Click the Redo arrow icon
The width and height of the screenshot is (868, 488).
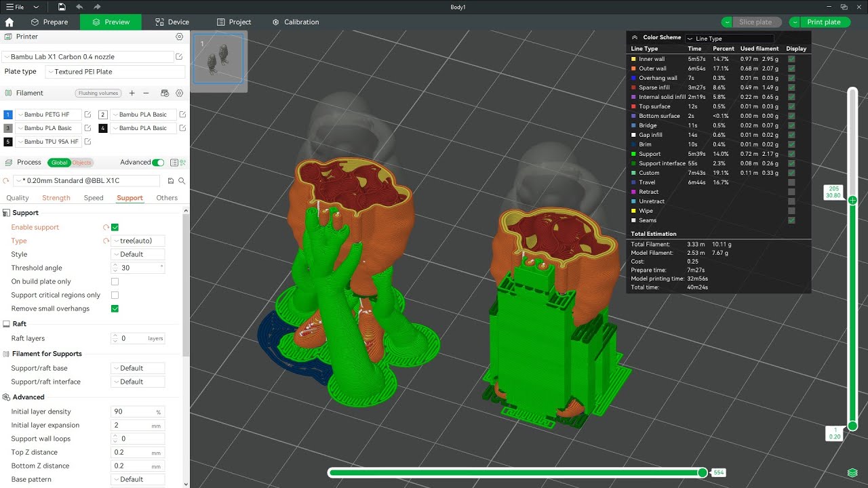[x=97, y=7]
